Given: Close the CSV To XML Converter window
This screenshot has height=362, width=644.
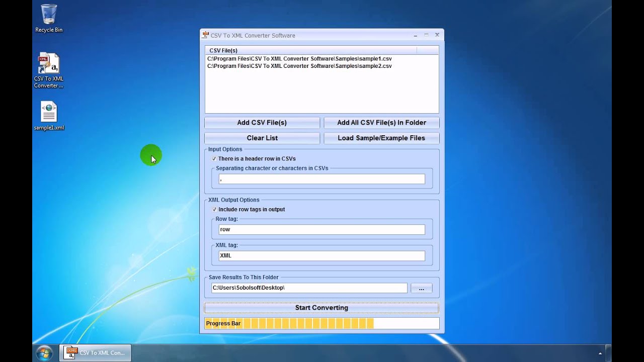Looking at the screenshot, I should point(437,35).
